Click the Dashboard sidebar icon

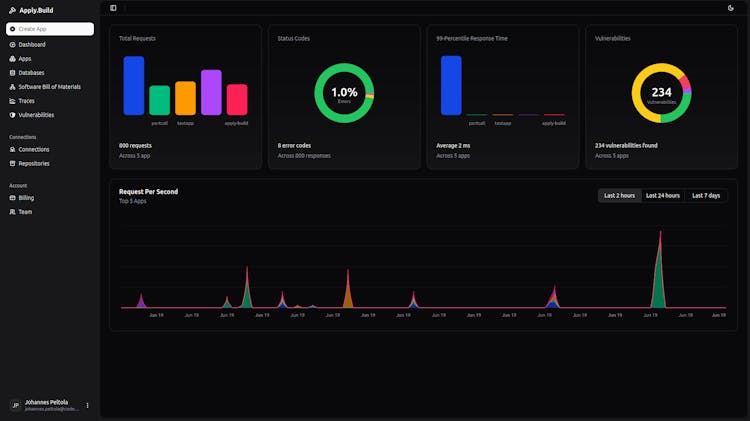(12, 45)
